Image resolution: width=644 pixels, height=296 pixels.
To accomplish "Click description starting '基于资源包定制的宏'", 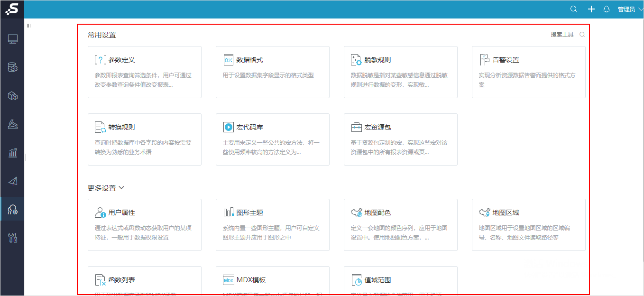I will click(x=399, y=148).
